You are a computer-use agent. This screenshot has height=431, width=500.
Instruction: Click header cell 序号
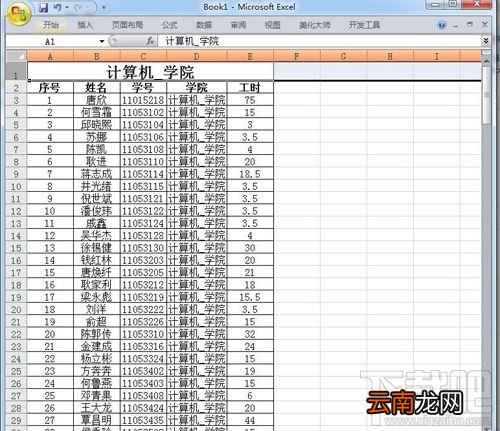click(50, 88)
